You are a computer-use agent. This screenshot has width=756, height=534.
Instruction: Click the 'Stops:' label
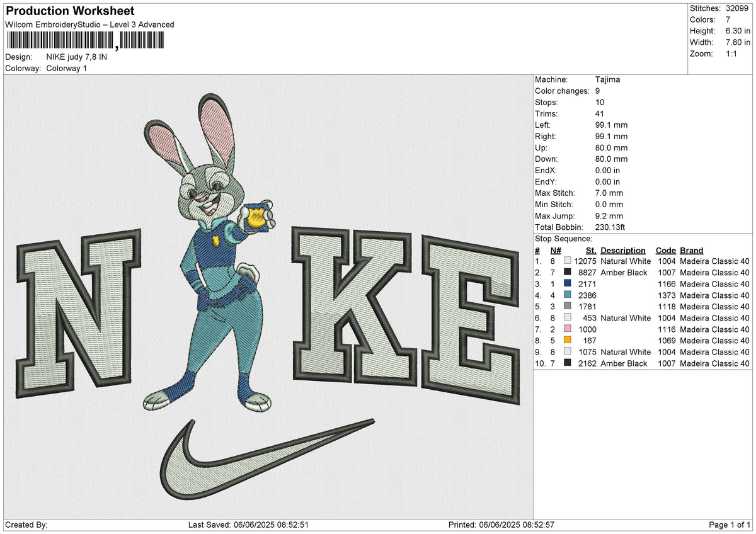coord(546,103)
